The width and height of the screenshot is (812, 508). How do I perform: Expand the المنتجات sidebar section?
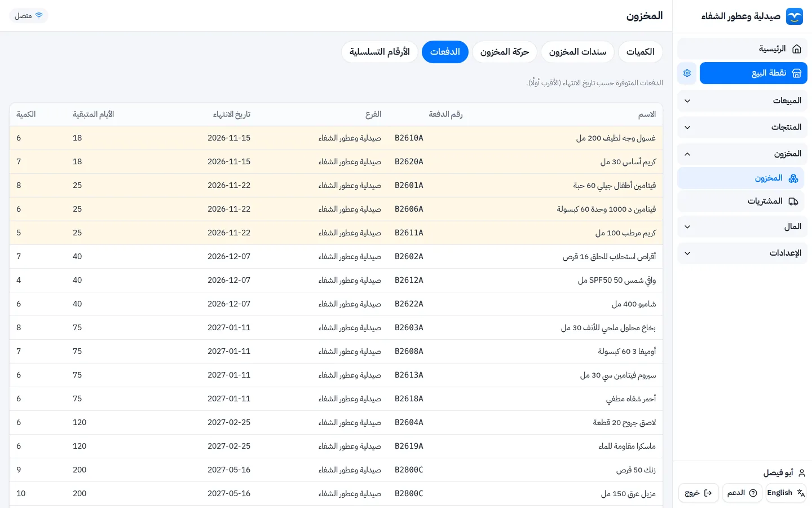point(742,128)
